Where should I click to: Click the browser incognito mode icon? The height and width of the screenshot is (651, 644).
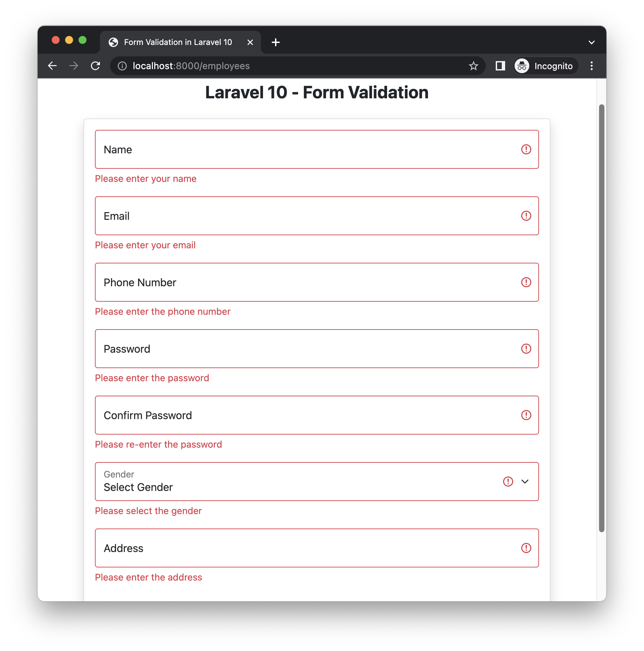pyautogui.click(x=521, y=65)
